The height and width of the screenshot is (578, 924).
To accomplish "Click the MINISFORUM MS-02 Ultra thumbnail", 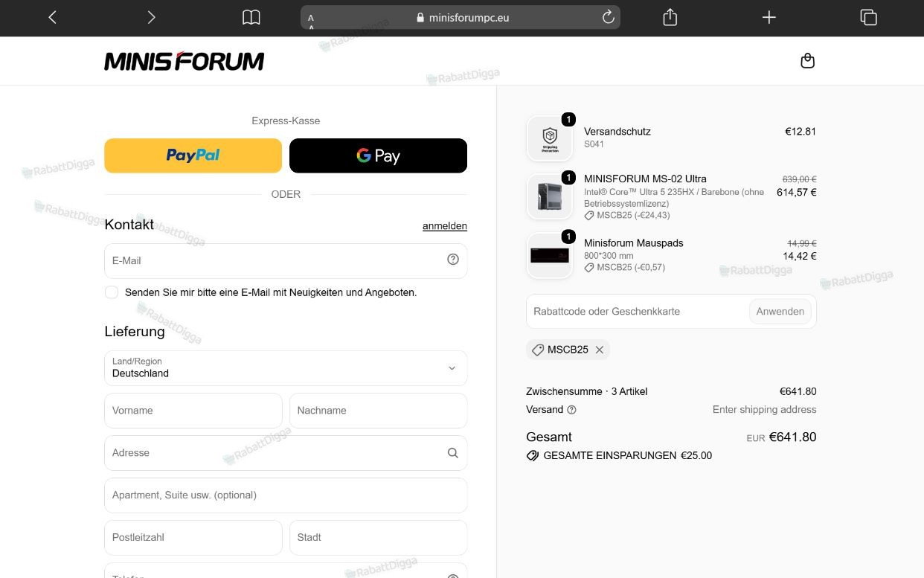I will click(x=550, y=196).
